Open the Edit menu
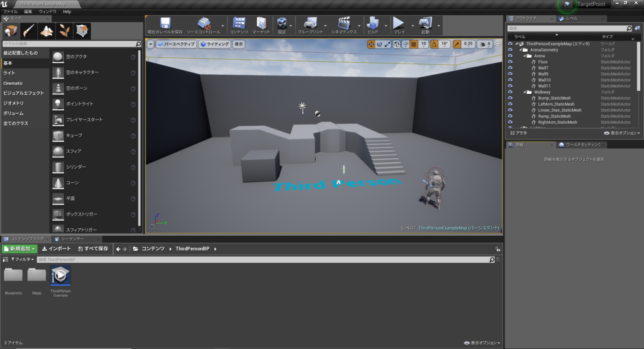The height and width of the screenshot is (349, 644). point(28,11)
